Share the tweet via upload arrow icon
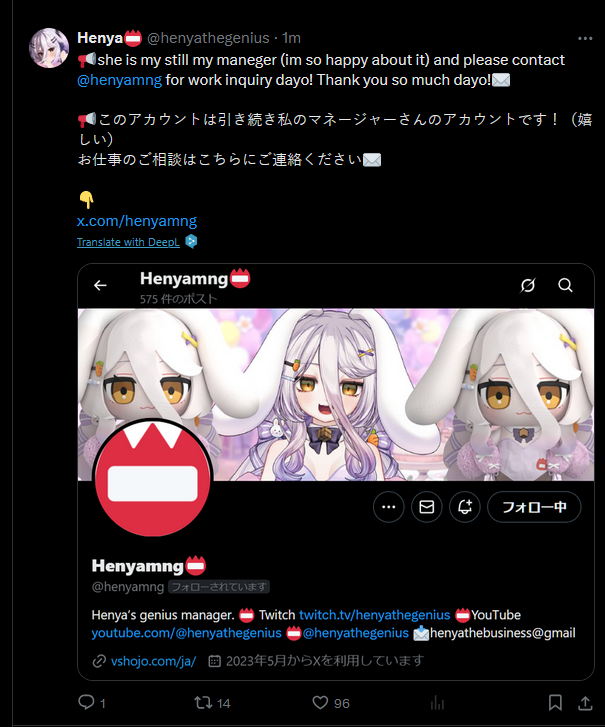605x727 pixels. coord(585,702)
